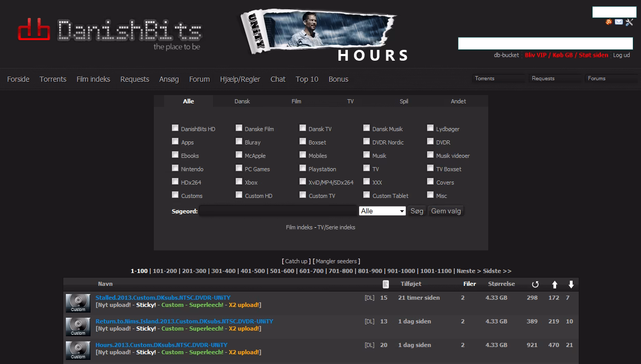
Task: Switch to the Film category tab
Action: point(296,101)
